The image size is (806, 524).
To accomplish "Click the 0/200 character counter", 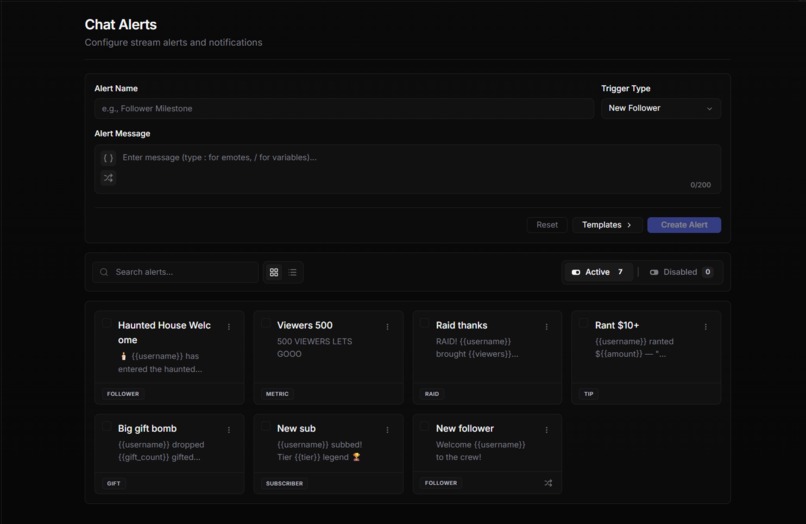I will 701,185.
